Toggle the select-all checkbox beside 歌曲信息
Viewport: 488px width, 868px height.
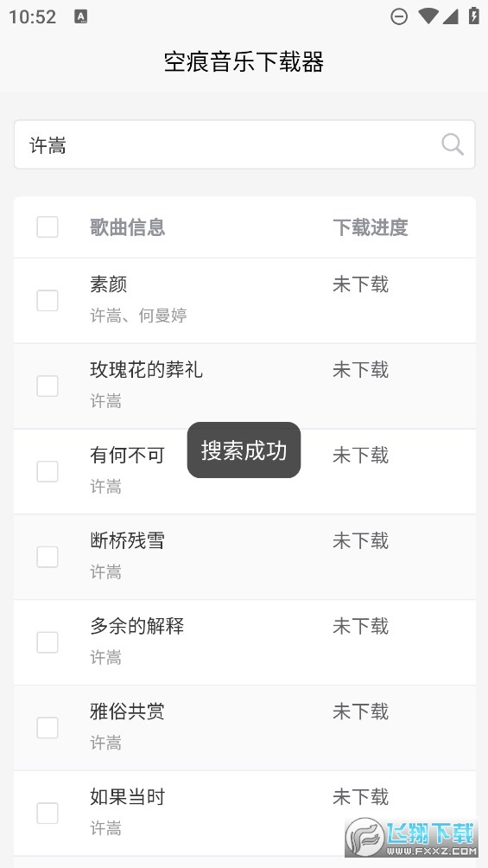click(x=47, y=227)
